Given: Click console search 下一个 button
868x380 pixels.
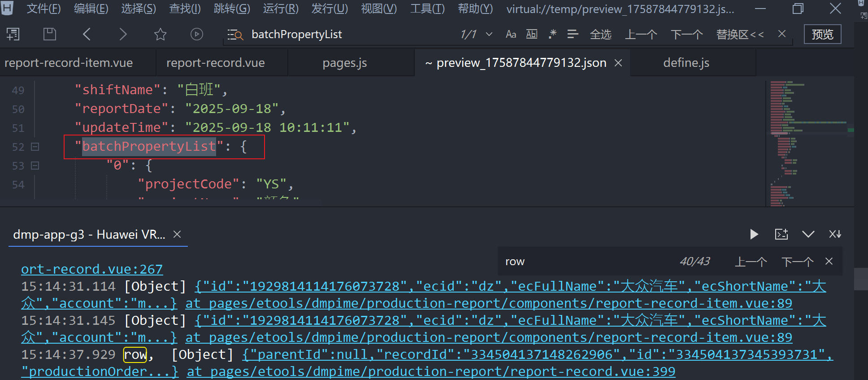Looking at the screenshot, I should [797, 262].
